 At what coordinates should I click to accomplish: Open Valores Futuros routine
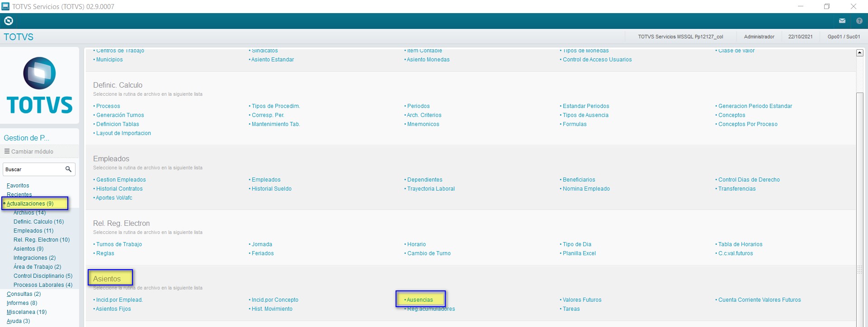tap(582, 300)
